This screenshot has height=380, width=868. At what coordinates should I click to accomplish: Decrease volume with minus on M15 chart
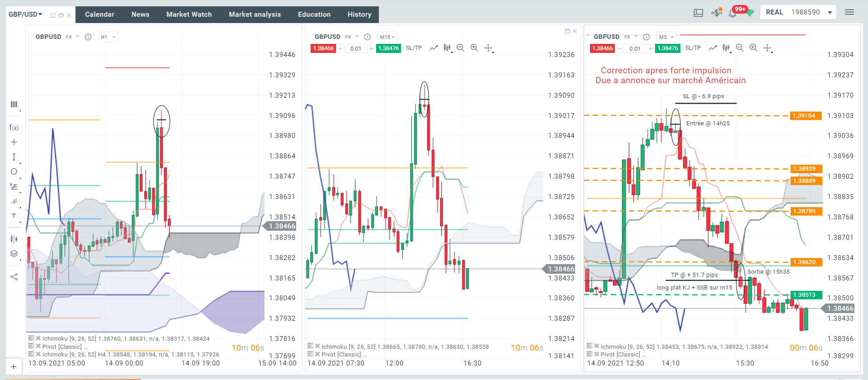click(341, 48)
